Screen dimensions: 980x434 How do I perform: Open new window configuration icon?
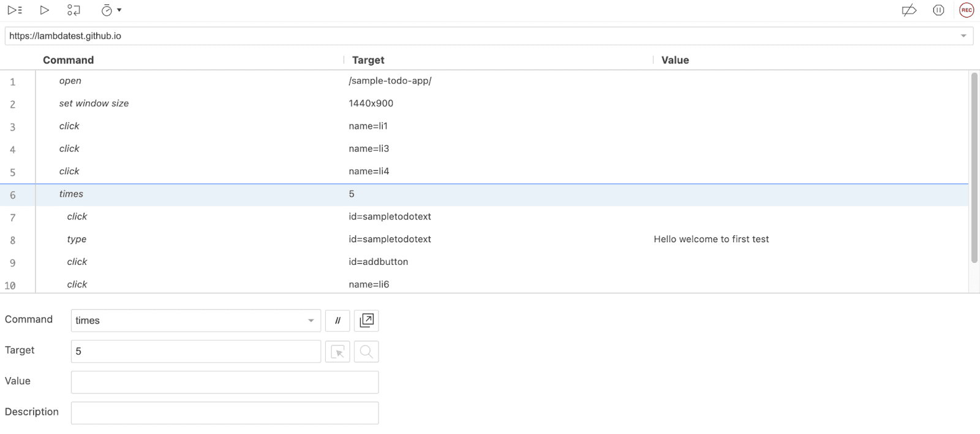click(x=366, y=321)
